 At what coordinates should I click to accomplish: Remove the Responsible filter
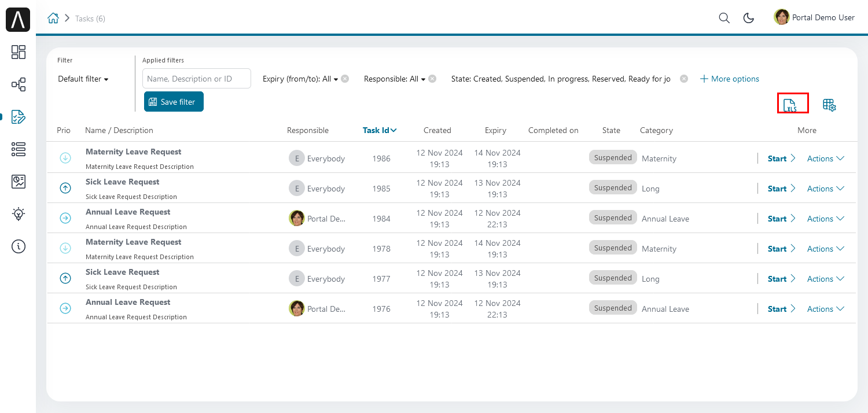[x=432, y=79]
